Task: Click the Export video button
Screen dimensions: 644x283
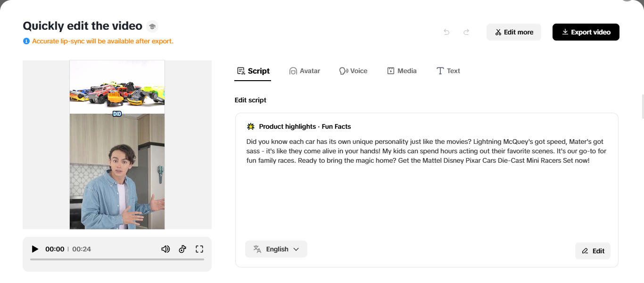Action: [x=586, y=32]
